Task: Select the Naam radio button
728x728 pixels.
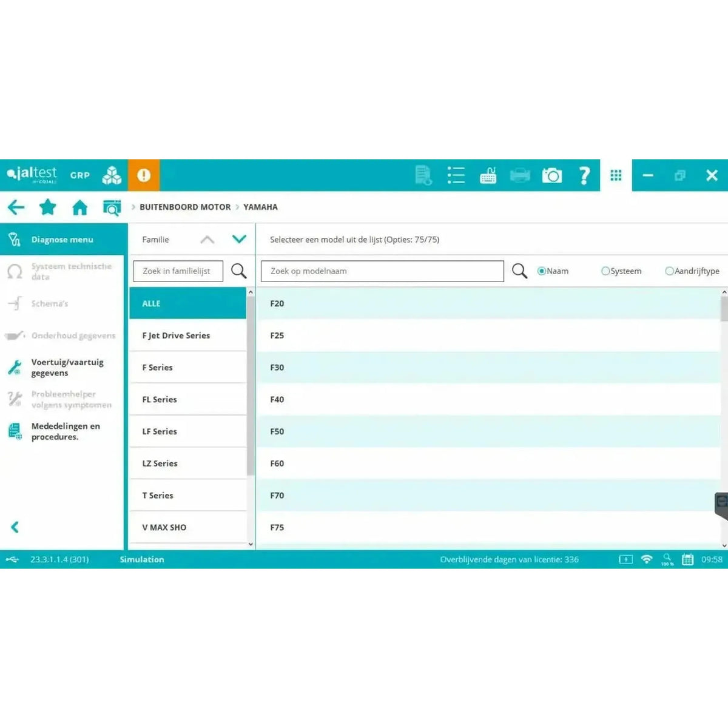Action: [x=541, y=271]
